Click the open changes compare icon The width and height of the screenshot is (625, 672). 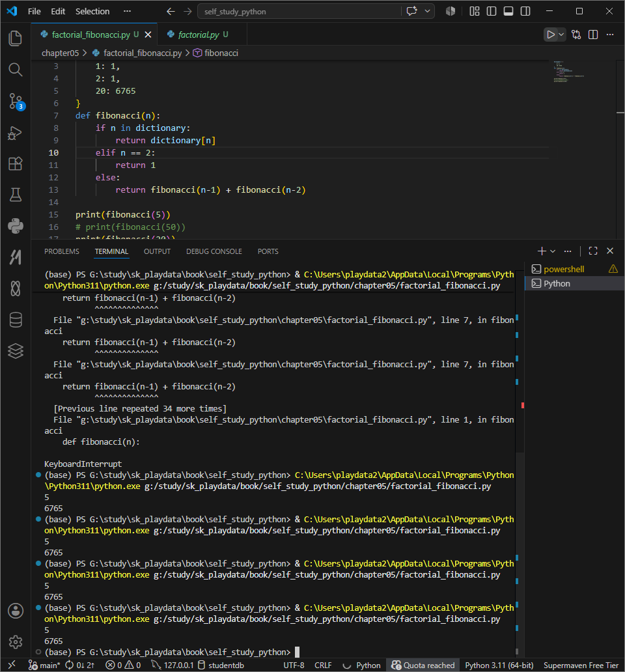pyautogui.click(x=576, y=35)
